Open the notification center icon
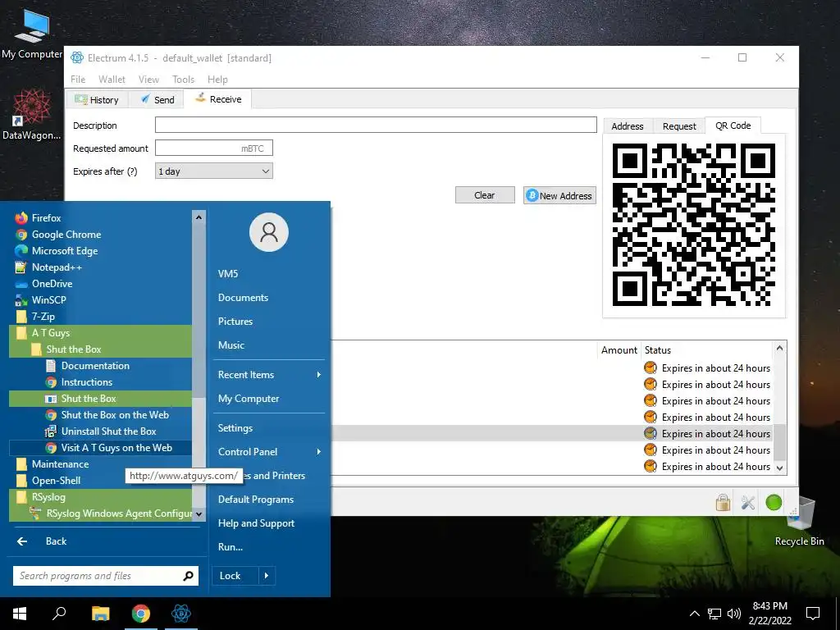 click(813, 614)
